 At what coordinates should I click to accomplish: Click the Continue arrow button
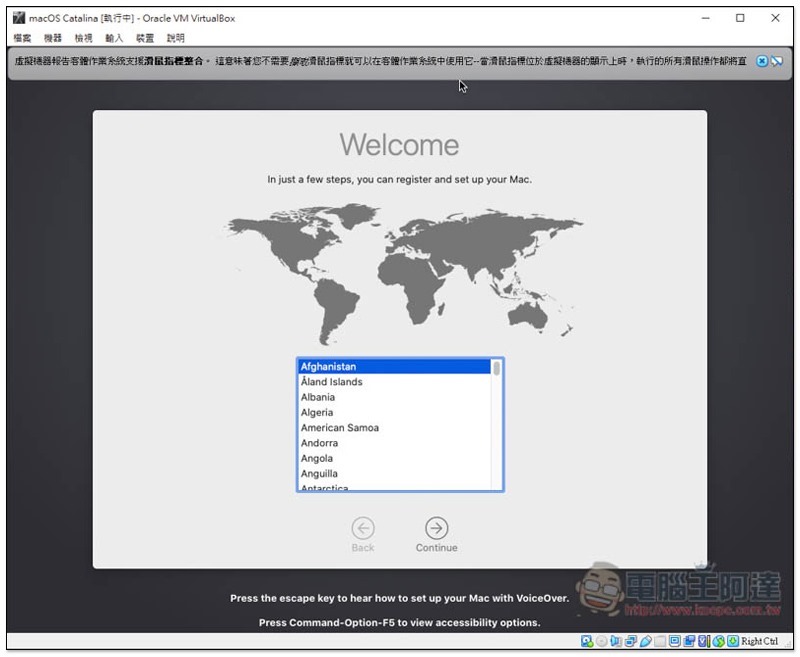point(436,528)
